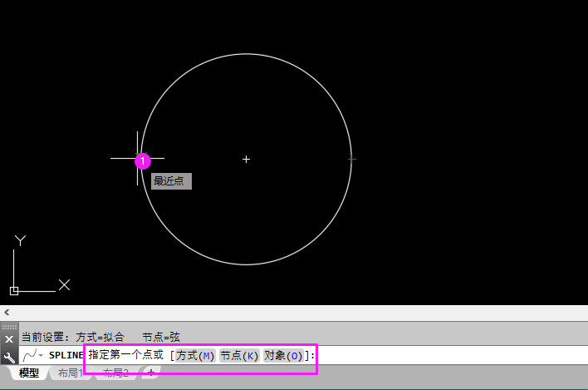Click magenta point 1 on the circle

click(143, 161)
